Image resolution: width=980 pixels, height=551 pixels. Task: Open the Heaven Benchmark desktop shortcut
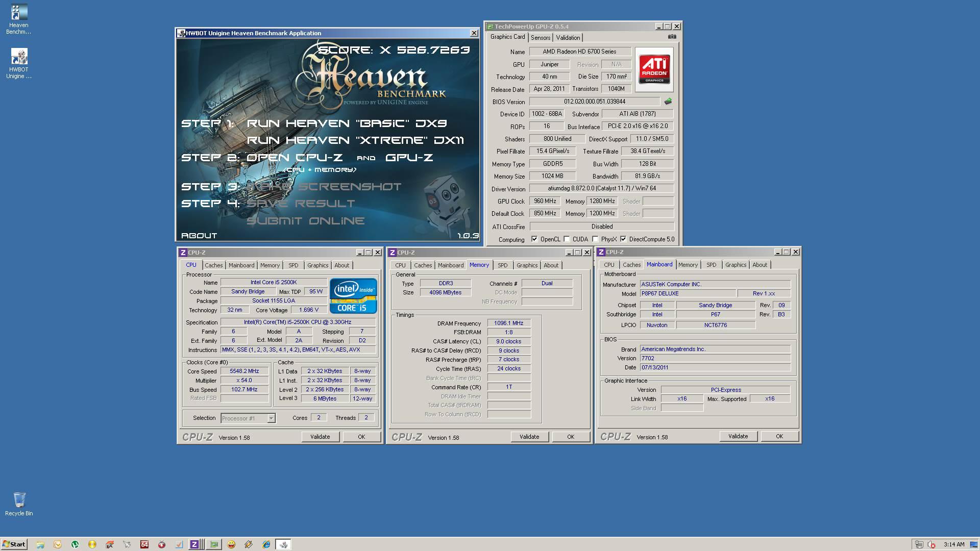[x=18, y=19]
